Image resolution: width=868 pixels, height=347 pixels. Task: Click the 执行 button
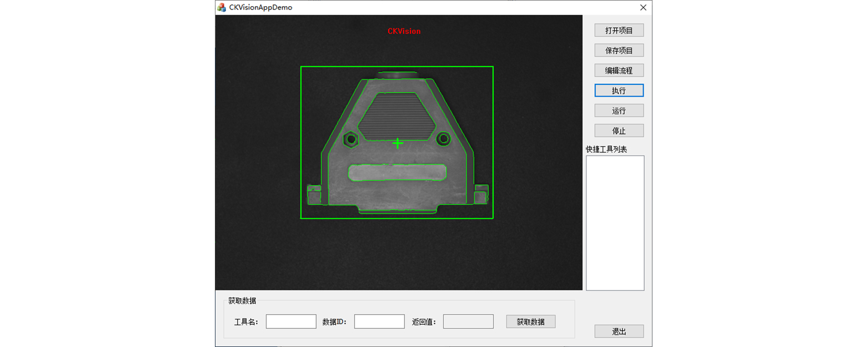[x=619, y=90]
